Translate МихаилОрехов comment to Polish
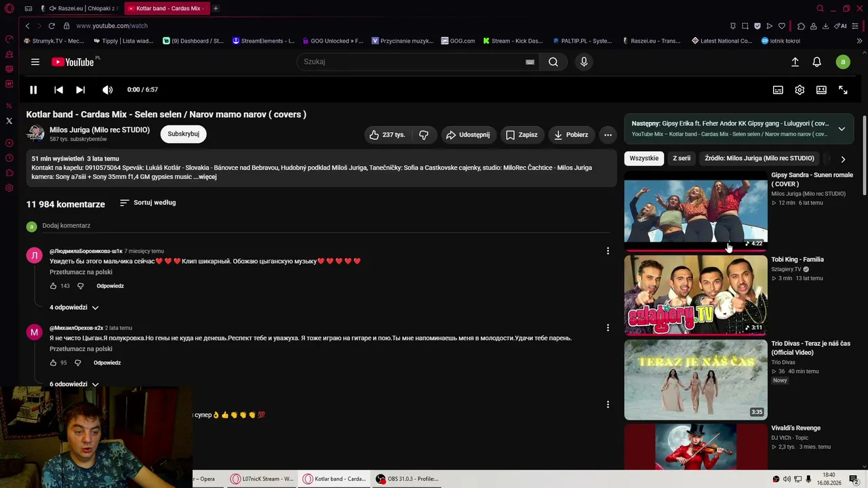The height and width of the screenshot is (488, 868). (x=81, y=349)
